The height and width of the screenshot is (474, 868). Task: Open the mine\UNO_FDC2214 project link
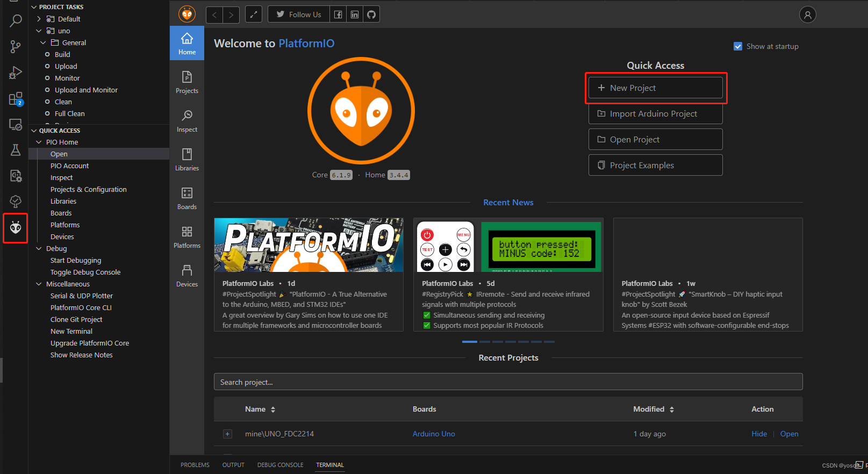click(789, 434)
